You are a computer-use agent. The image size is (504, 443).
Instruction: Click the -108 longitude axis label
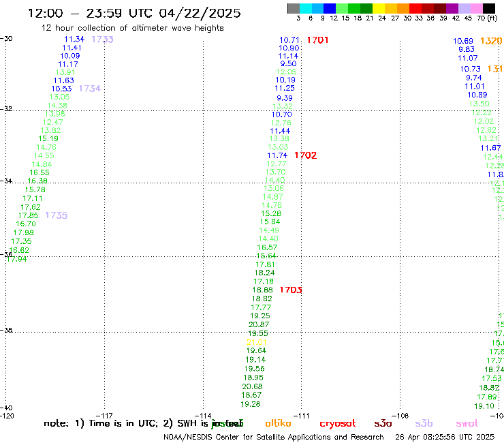[x=400, y=416]
